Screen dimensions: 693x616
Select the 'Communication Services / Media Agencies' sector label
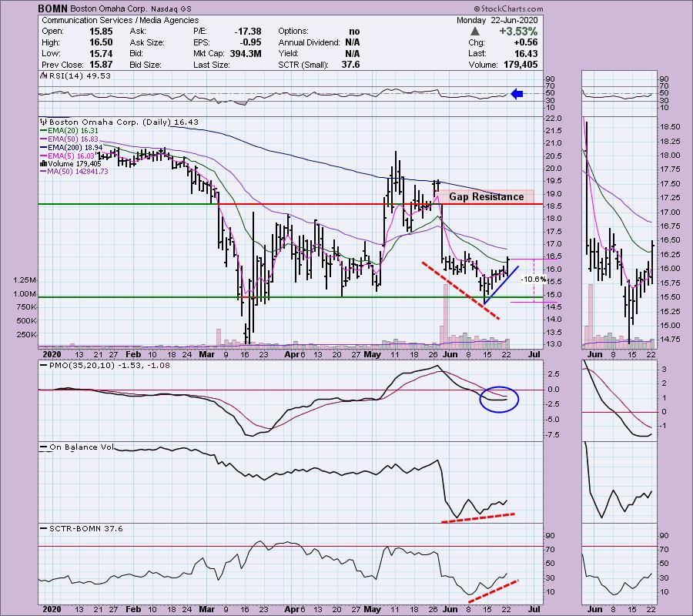(120, 20)
